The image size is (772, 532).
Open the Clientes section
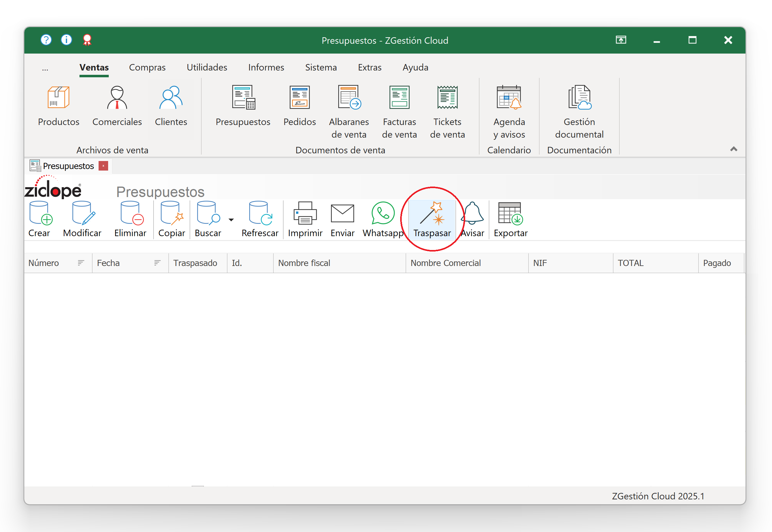[171, 106]
